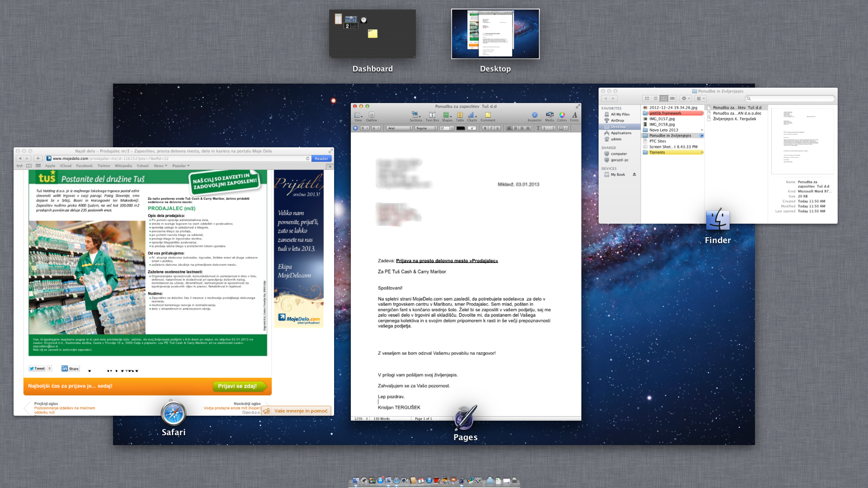This screenshot has width=868, height=488.
Task: Toggle italic in Pages format bar
Action: click(x=491, y=128)
